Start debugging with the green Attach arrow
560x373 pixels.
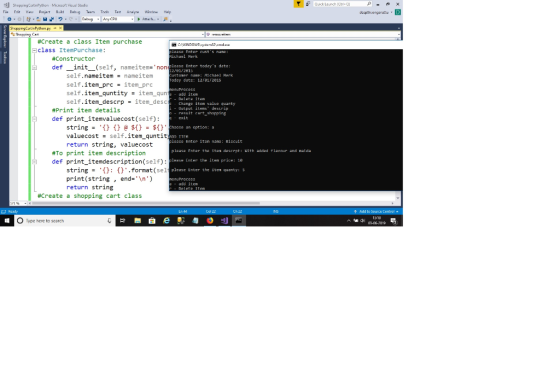click(139, 19)
